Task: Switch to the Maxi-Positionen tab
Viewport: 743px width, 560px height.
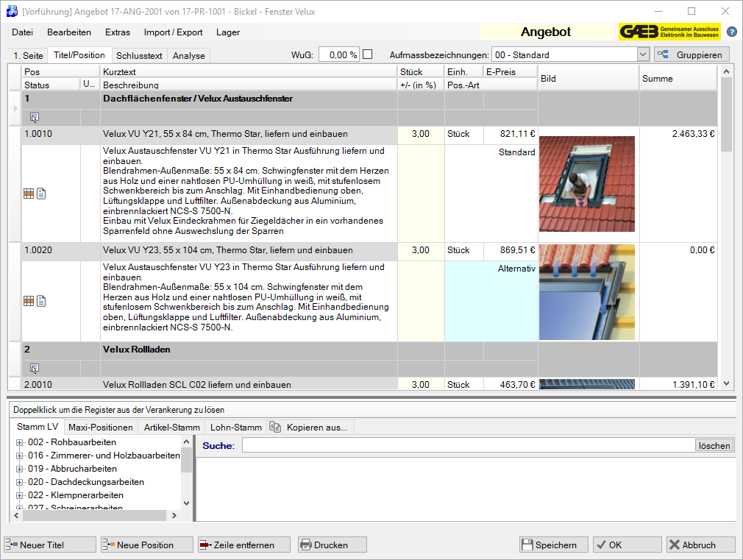Action: (x=101, y=427)
